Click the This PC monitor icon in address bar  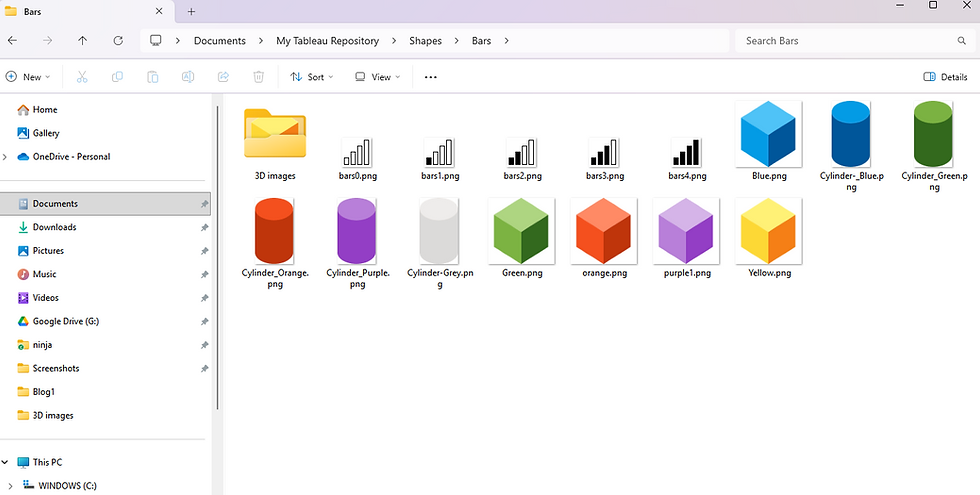click(156, 41)
